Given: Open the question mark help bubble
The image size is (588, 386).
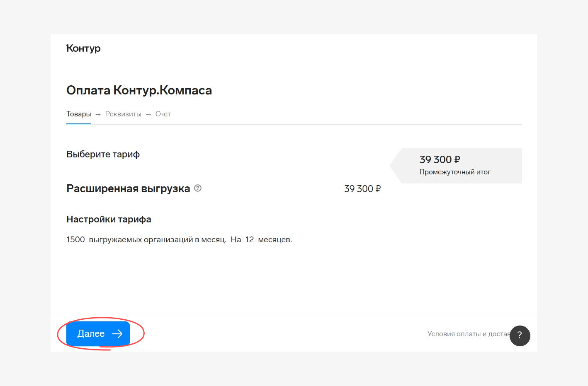Looking at the screenshot, I should coord(520,335).
